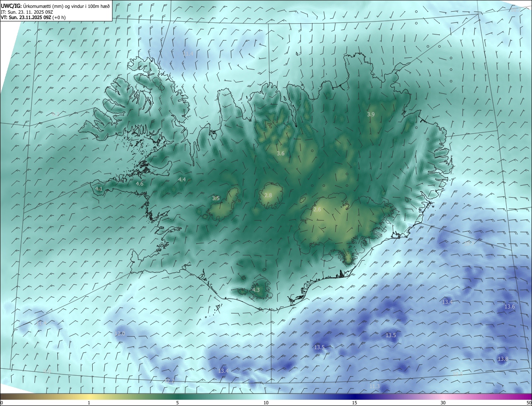
Task: Click the 3.6 value label on the map
Action: click(281, 153)
